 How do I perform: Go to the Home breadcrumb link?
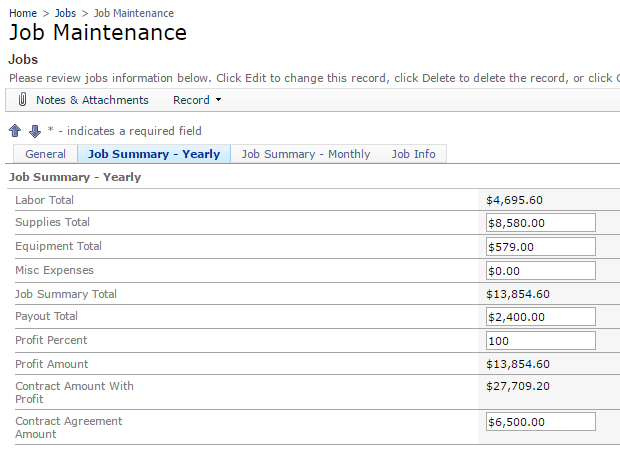click(23, 13)
